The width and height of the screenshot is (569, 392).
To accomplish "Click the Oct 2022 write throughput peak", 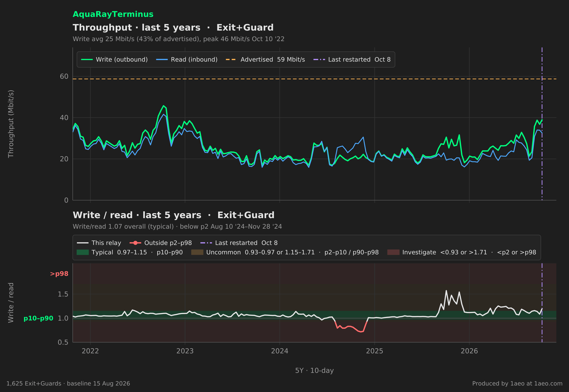I will (x=164, y=106).
